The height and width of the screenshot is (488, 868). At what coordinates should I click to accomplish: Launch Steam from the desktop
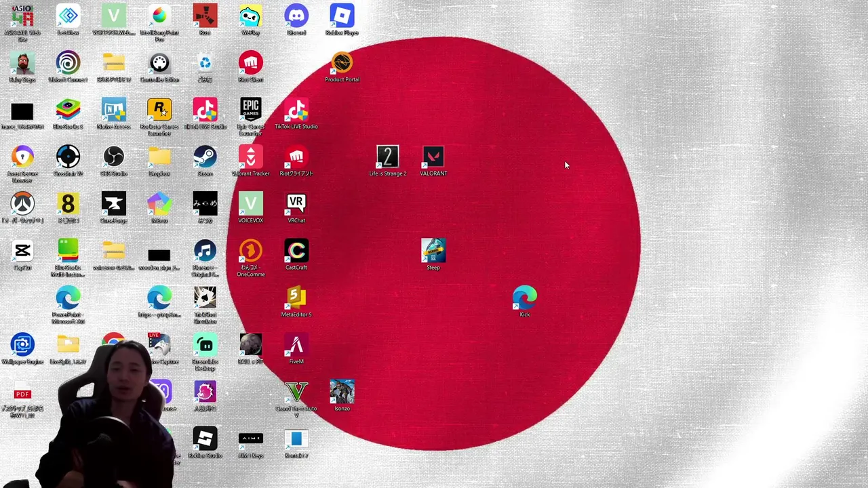[205, 157]
